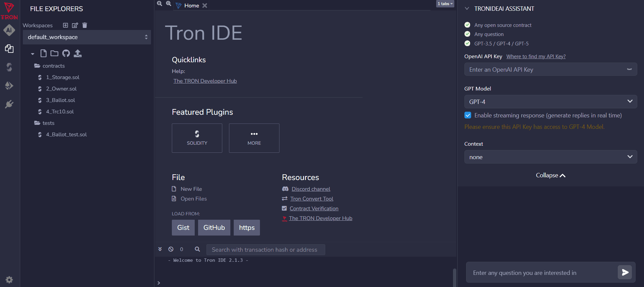The height and width of the screenshot is (287, 644).
Task: Open the default_workspace dropdown
Action: tap(87, 37)
